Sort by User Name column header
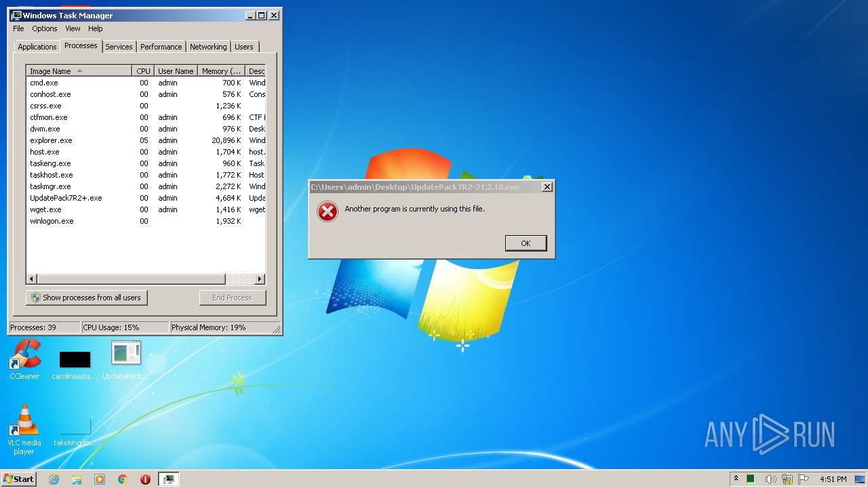Image resolution: width=868 pixels, height=488 pixels. [176, 71]
